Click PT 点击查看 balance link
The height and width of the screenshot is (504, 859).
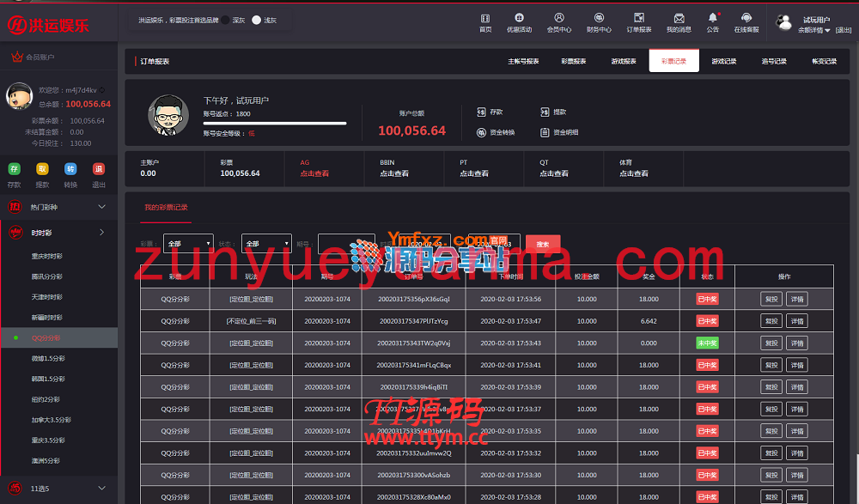click(474, 173)
